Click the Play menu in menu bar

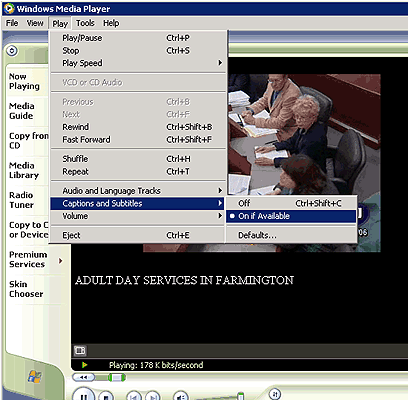(x=60, y=23)
